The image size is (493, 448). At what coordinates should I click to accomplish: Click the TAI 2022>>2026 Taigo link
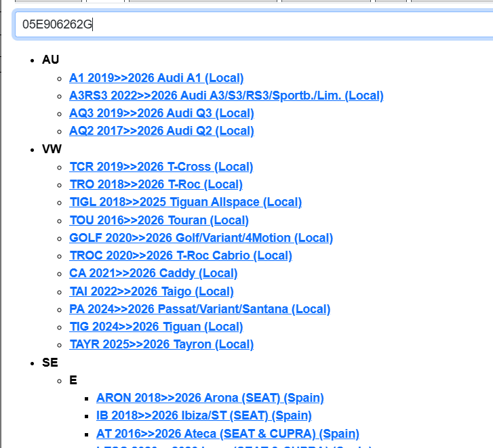pos(151,291)
